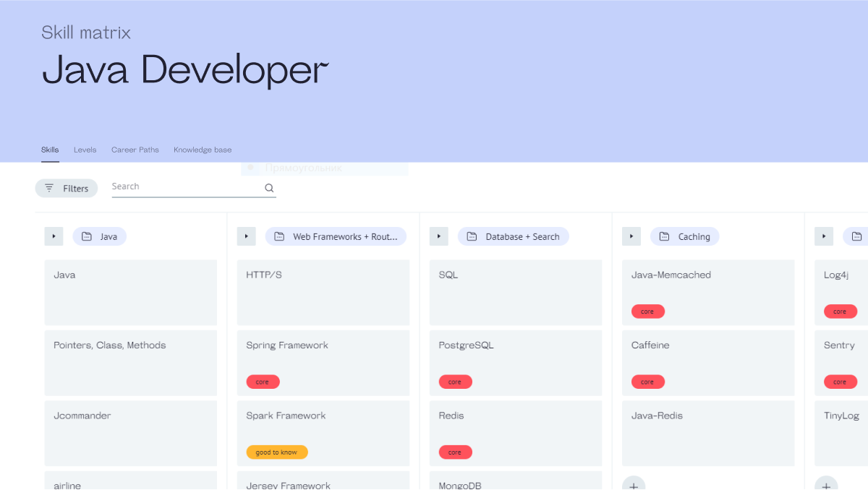
Task: Open the Career Paths tab
Action: tap(135, 150)
